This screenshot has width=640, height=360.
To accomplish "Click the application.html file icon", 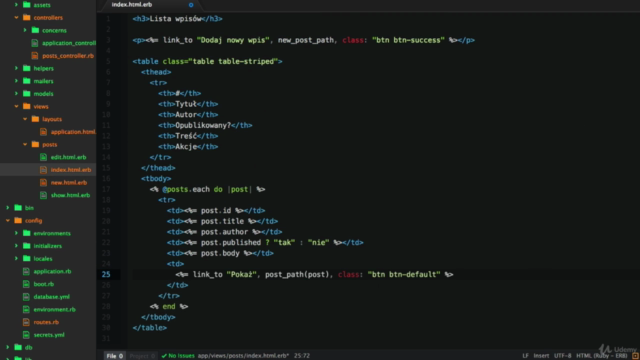I will click(x=43, y=131).
